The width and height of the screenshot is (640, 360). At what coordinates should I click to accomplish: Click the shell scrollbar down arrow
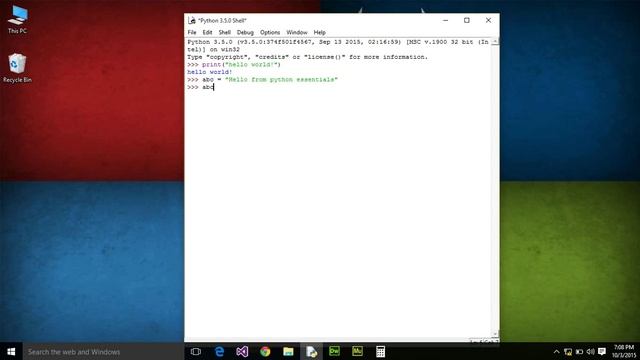pos(495,334)
